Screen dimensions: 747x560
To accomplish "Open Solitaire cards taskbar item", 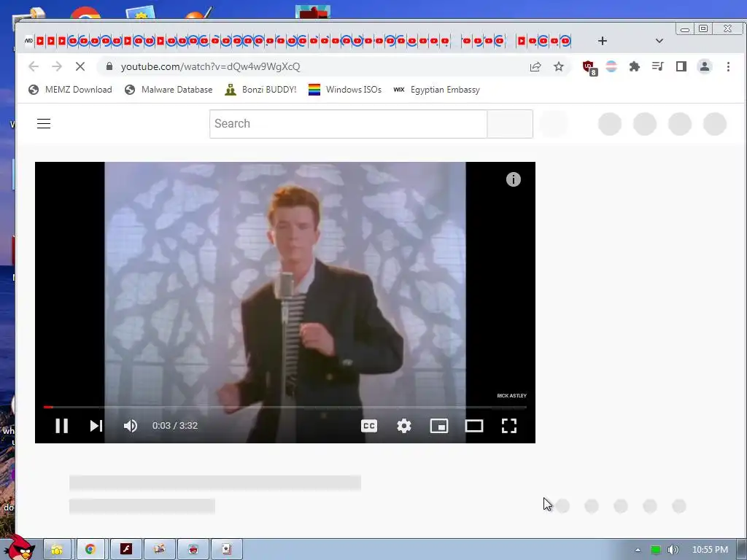I will 227,550.
